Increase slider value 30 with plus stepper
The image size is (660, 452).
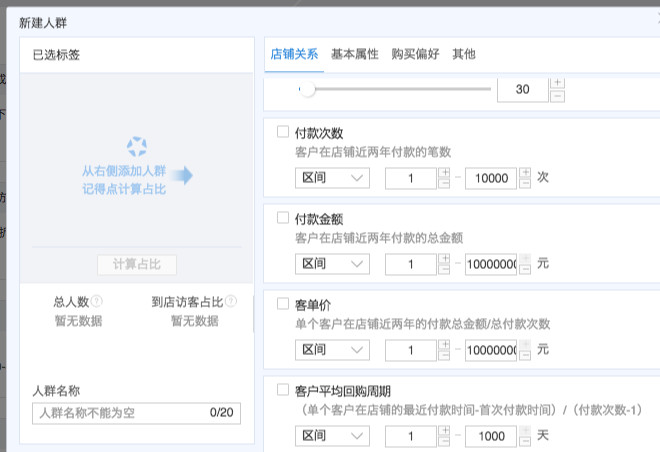[x=557, y=83]
